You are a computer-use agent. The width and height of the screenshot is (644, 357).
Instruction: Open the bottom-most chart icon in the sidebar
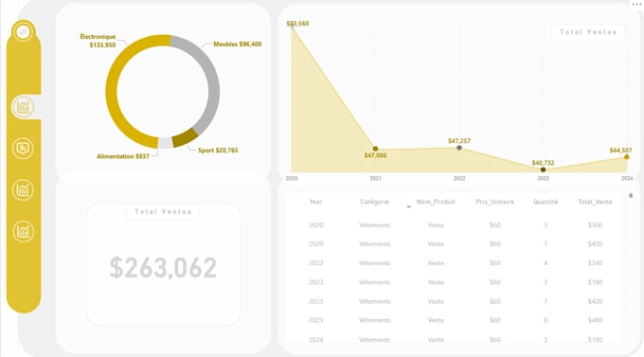[x=23, y=231]
